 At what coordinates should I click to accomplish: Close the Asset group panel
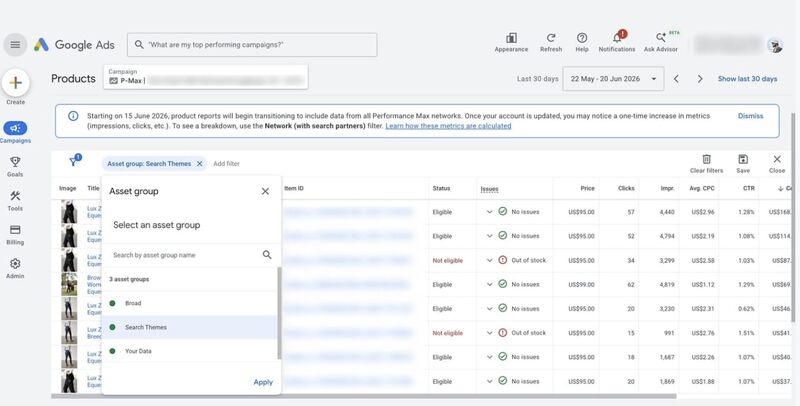pos(265,191)
